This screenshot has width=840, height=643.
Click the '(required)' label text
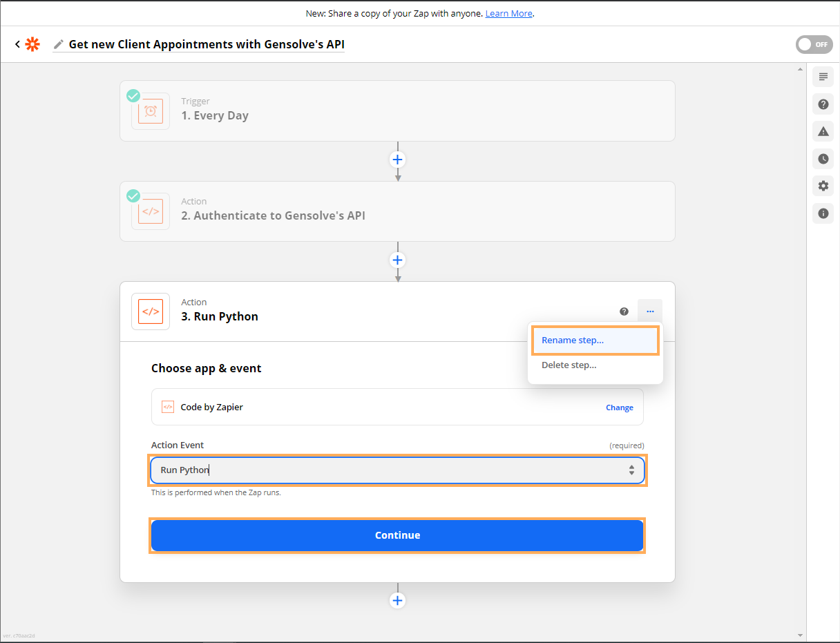627,445
